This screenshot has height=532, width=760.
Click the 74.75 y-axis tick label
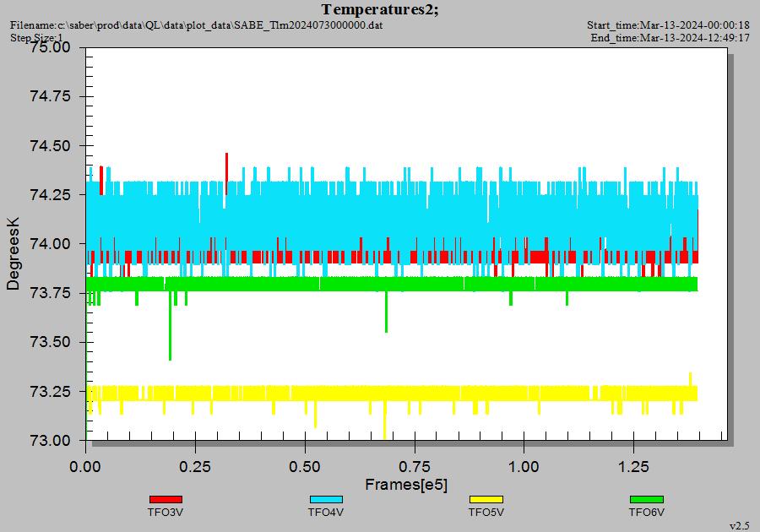coord(50,96)
